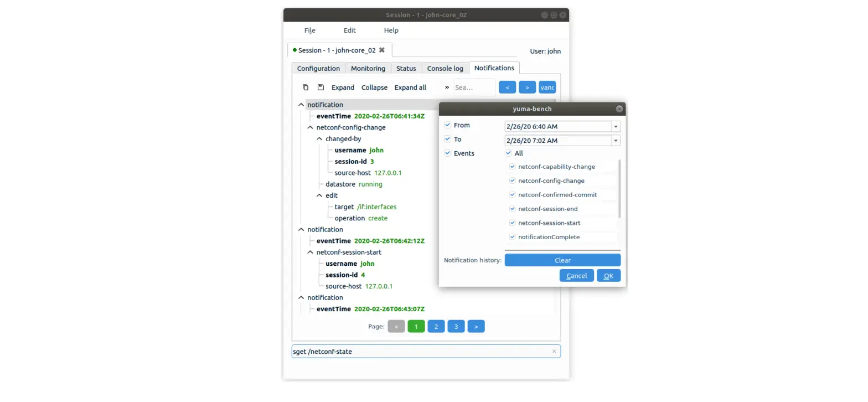This screenshot has height=402, width=868.
Task: Go to next notifications page
Action: click(x=476, y=326)
